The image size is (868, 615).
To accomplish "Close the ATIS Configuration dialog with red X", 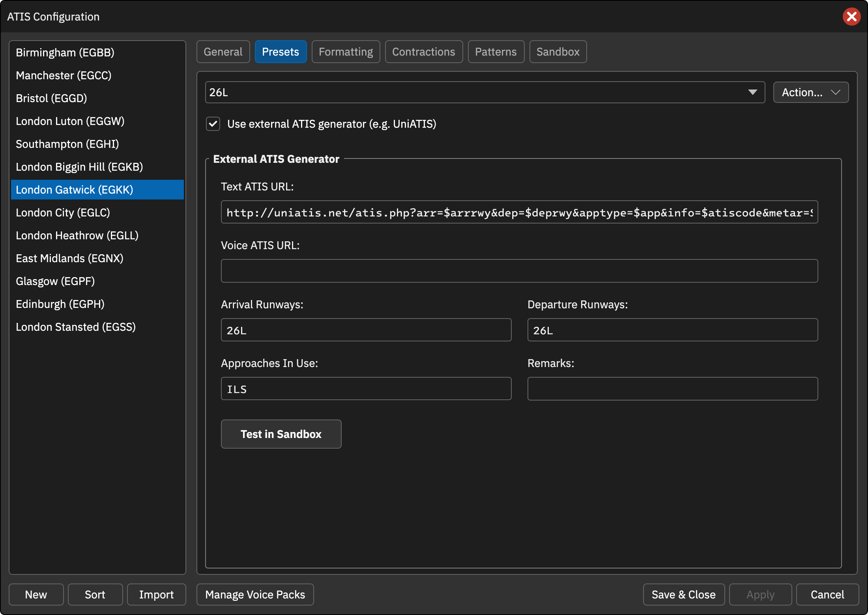I will coord(851,17).
